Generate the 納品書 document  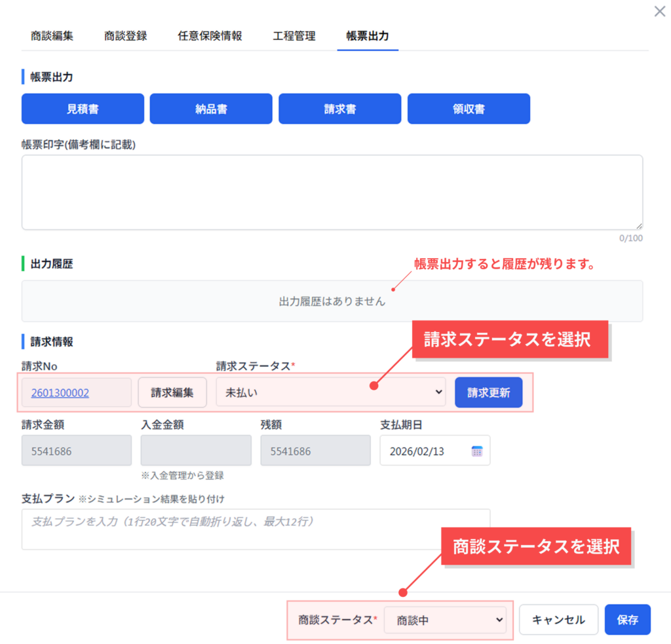click(211, 109)
